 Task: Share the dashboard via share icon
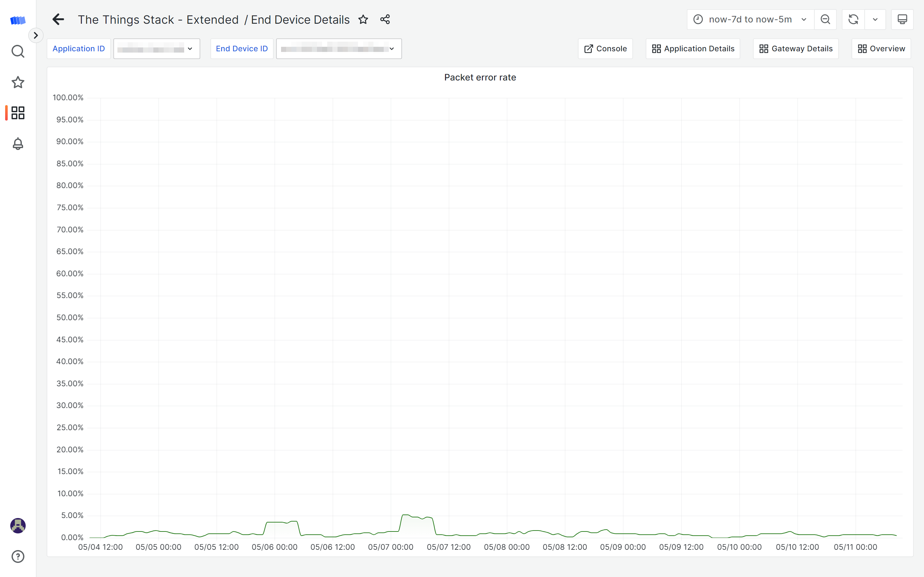click(385, 20)
